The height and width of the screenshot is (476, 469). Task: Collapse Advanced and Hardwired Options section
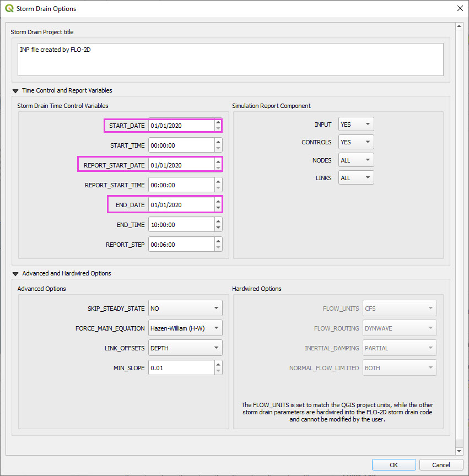[15, 274]
